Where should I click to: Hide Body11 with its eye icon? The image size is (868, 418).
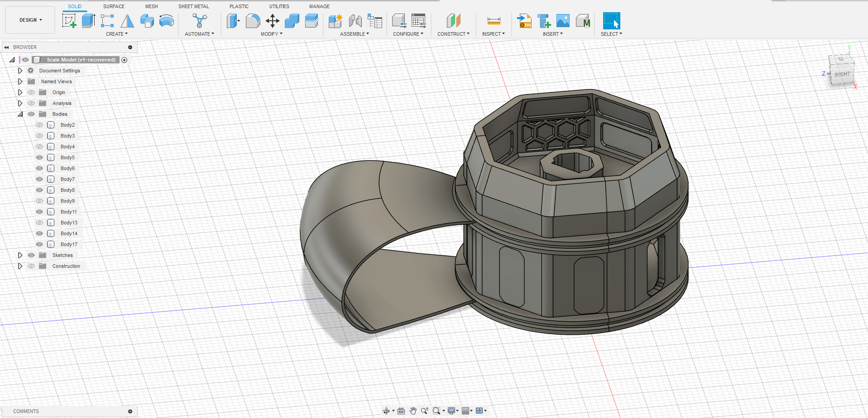pos(39,212)
